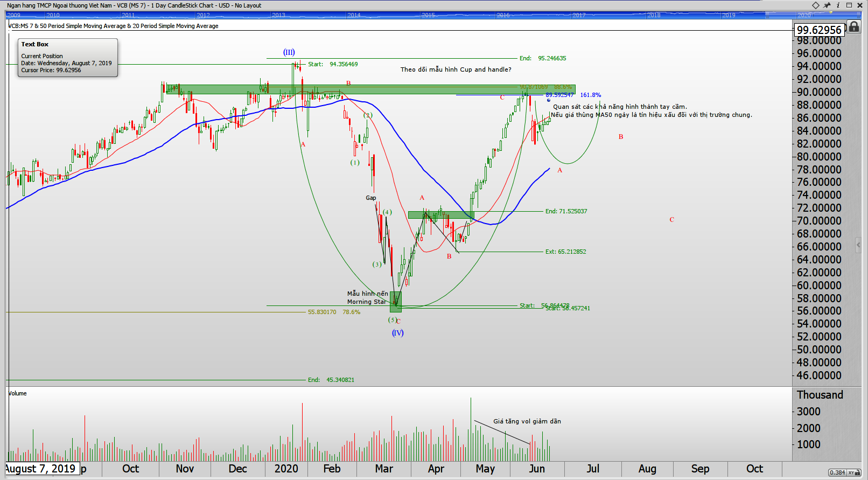This screenshot has height=480, width=868.
Task: Expand the collapsed right side panel arrow
Action: 858,245
